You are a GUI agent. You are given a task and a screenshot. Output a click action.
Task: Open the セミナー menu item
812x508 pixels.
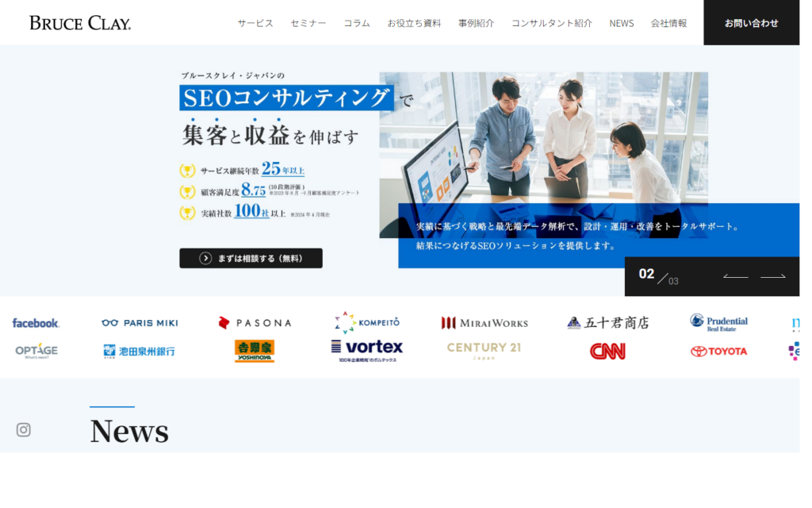308,23
